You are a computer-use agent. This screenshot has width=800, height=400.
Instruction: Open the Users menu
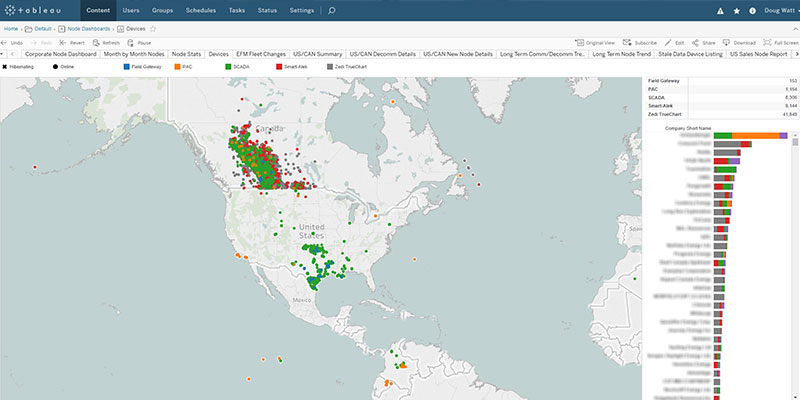coord(131,10)
